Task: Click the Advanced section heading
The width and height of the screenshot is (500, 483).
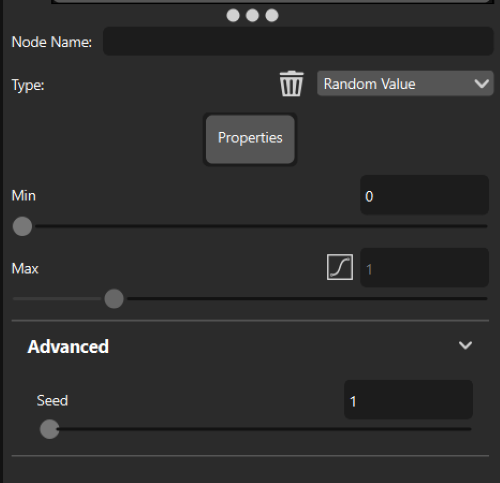Action: pos(68,347)
